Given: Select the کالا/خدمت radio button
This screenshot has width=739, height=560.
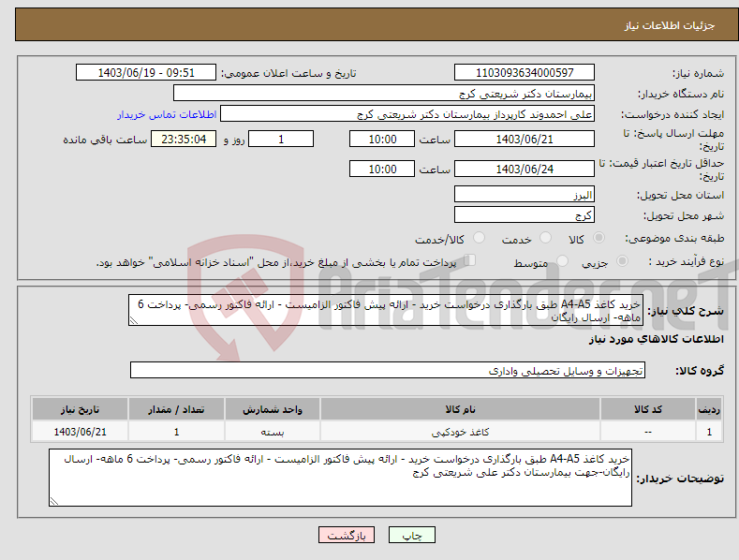Looking at the screenshot, I should click(x=479, y=238).
